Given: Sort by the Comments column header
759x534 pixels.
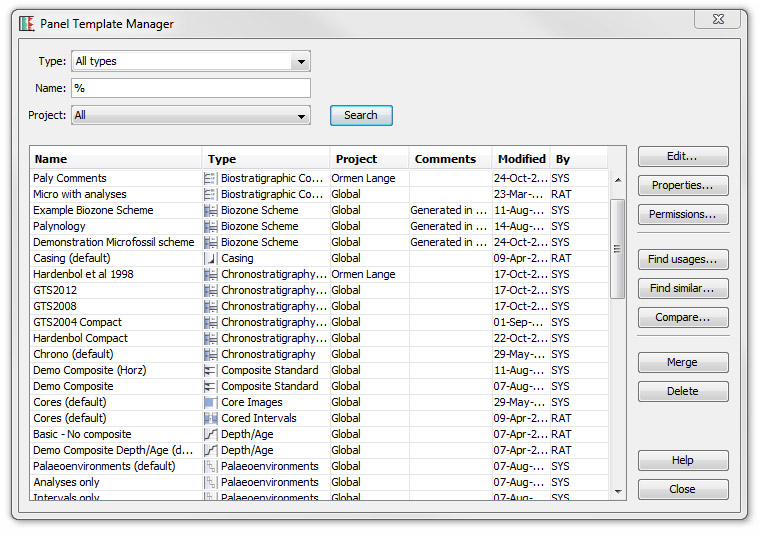Looking at the screenshot, I should 451,159.
